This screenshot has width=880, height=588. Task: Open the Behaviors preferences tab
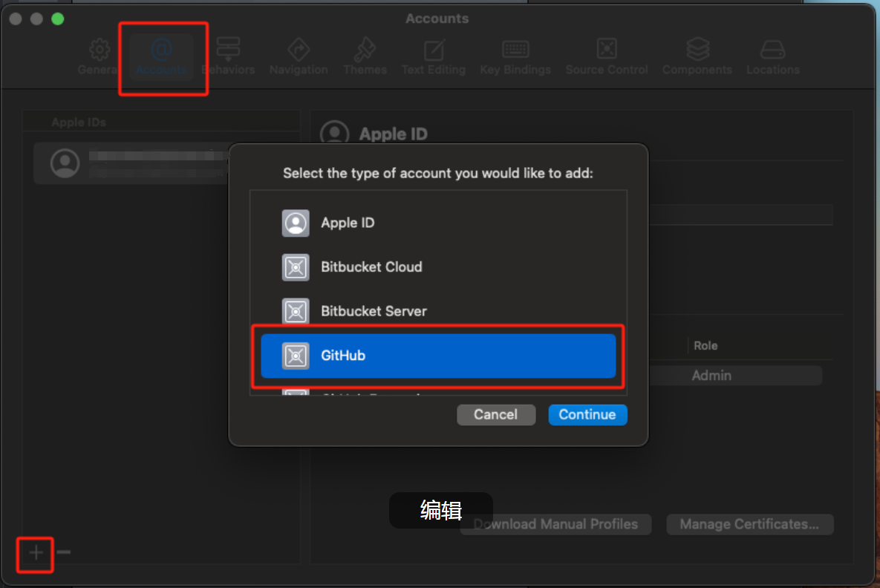tap(229, 56)
